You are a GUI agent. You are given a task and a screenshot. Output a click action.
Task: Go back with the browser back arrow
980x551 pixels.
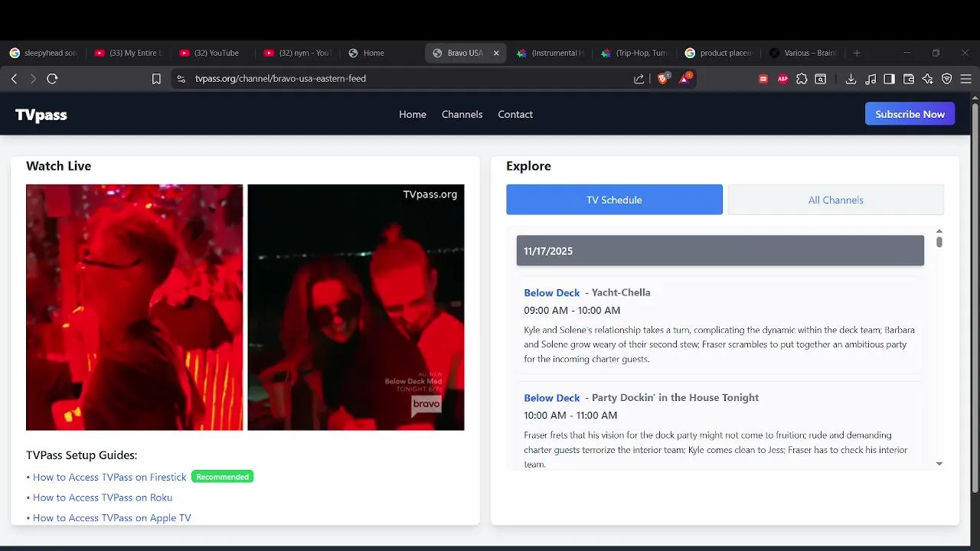pos(14,79)
